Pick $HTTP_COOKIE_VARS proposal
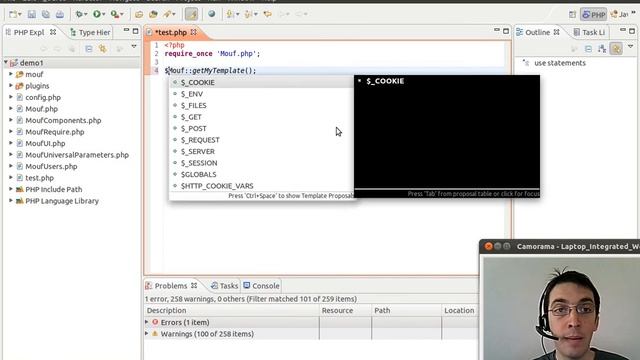The height and width of the screenshot is (360, 640). tap(261, 186)
